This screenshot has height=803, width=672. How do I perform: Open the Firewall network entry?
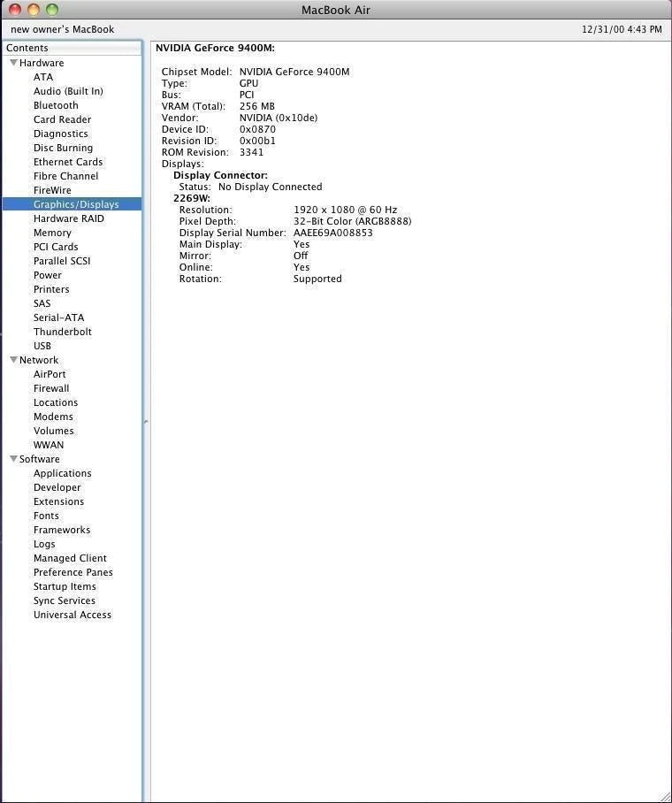(51, 388)
